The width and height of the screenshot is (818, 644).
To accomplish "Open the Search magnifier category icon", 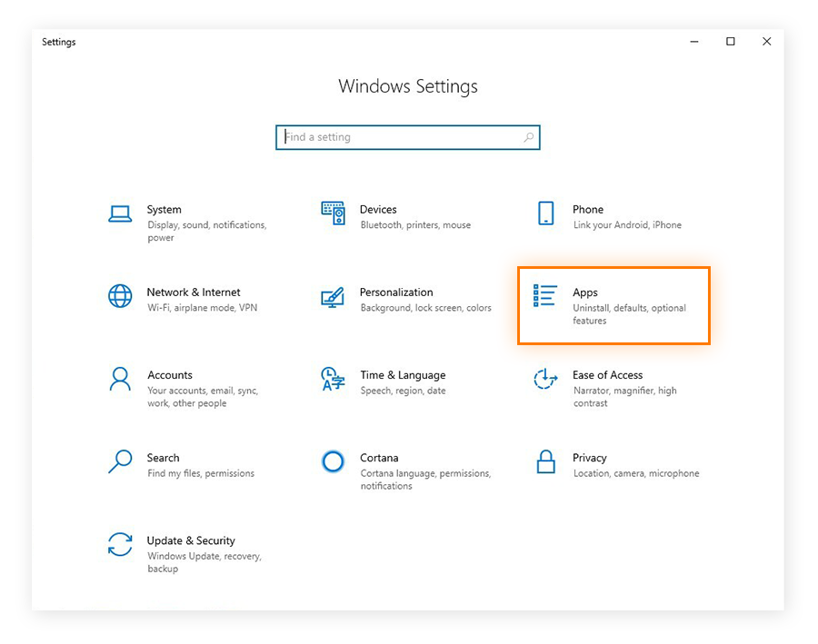I will pyautogui.click(x=120, y=461).
